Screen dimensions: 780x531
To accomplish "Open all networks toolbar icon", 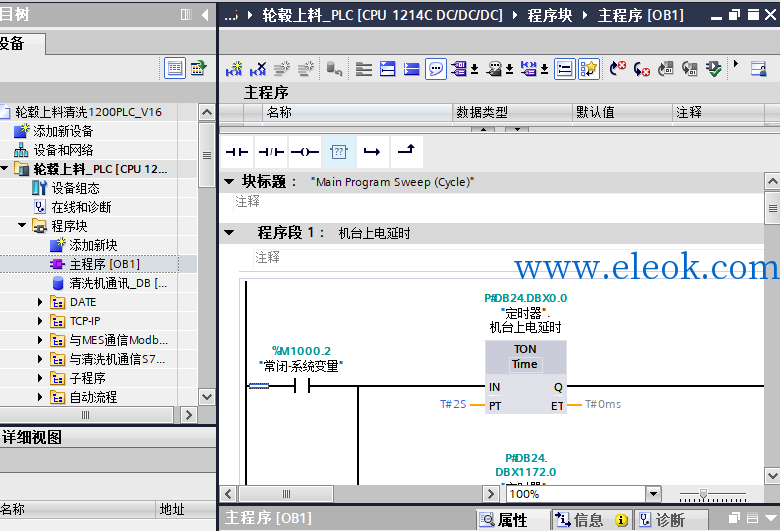I will pos(388,69).
